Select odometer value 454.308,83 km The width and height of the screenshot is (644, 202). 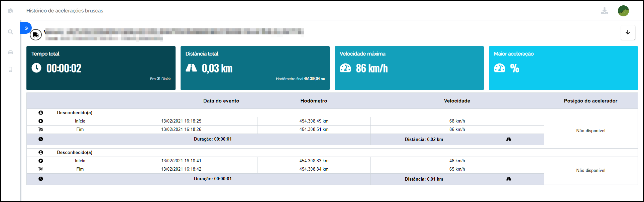pyautogui.click(x=314, y=161)
